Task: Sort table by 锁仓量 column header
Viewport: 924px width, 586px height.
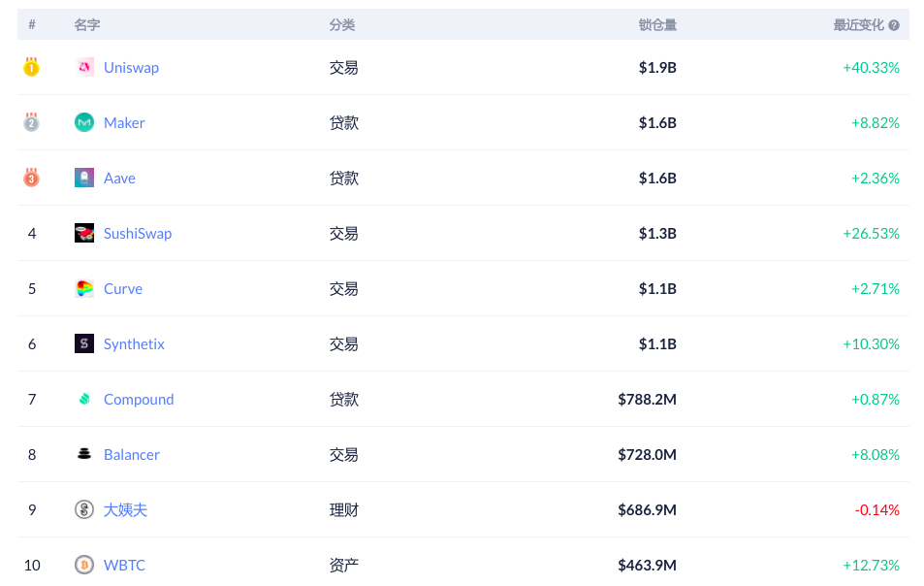Action: point(657,25)
